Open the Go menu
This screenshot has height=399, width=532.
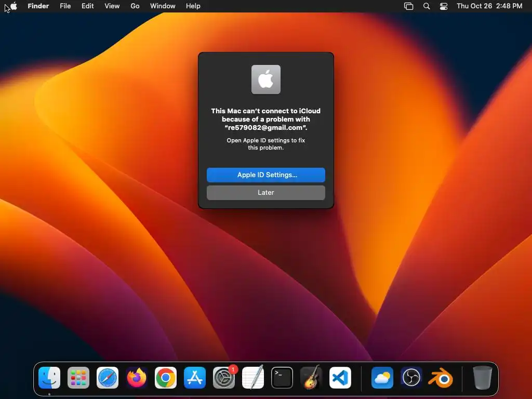135,6
